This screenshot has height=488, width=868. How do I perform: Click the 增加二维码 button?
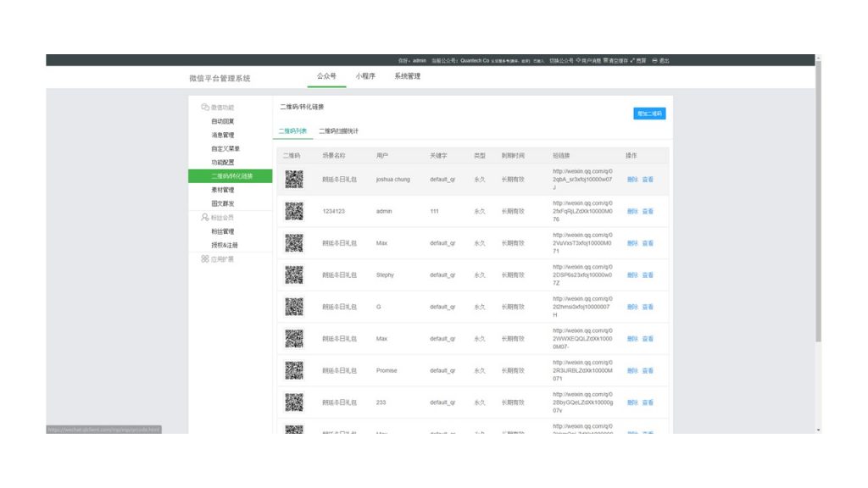pyautogui.click(x=648, y=113)
